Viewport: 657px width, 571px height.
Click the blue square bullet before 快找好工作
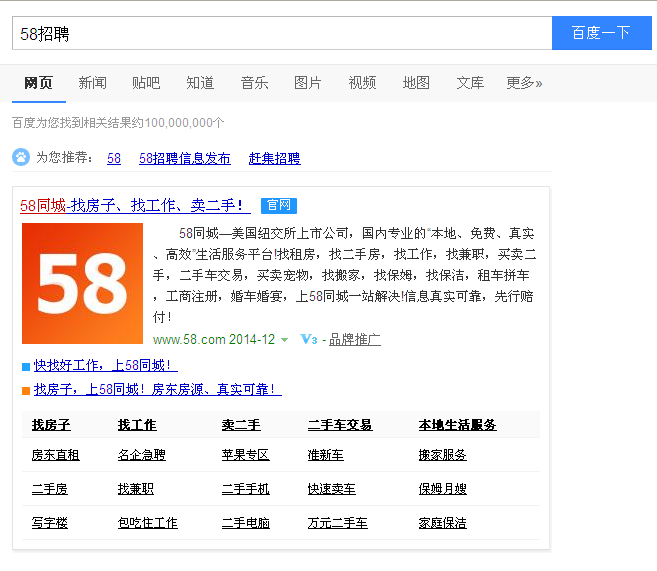coord(26,367)
